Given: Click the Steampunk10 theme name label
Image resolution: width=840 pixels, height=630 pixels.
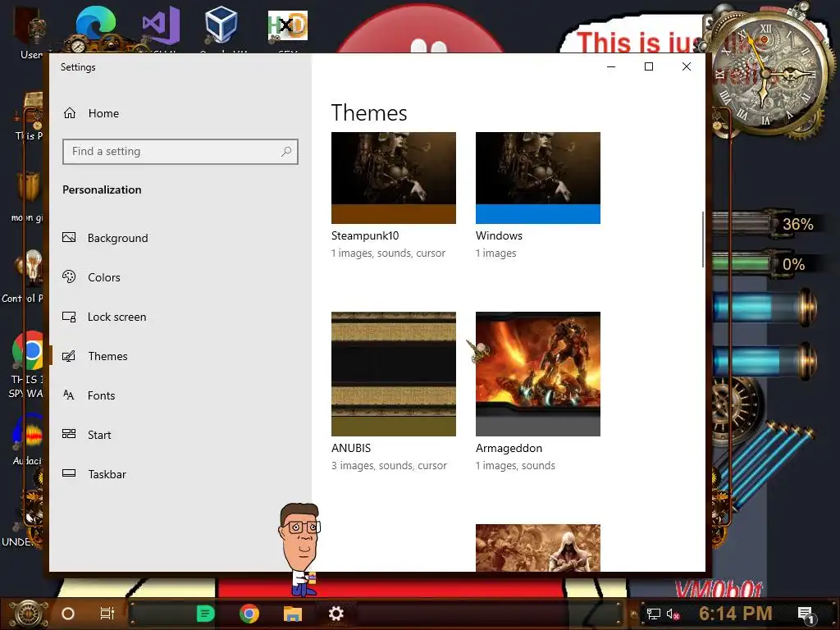Looking at the screenshot, I should (365, 235).
